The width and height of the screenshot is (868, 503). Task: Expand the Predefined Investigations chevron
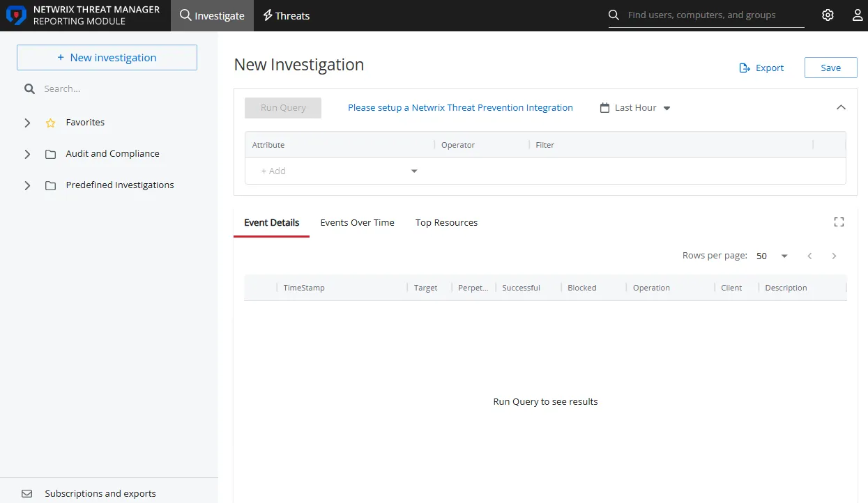[x=27, y=185]
